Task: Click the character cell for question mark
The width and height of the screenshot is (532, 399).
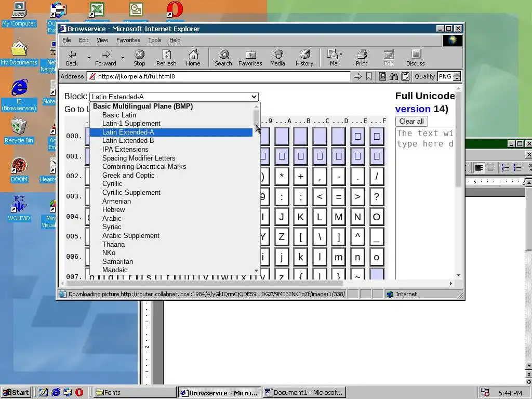Action: [x=377, y=197]
